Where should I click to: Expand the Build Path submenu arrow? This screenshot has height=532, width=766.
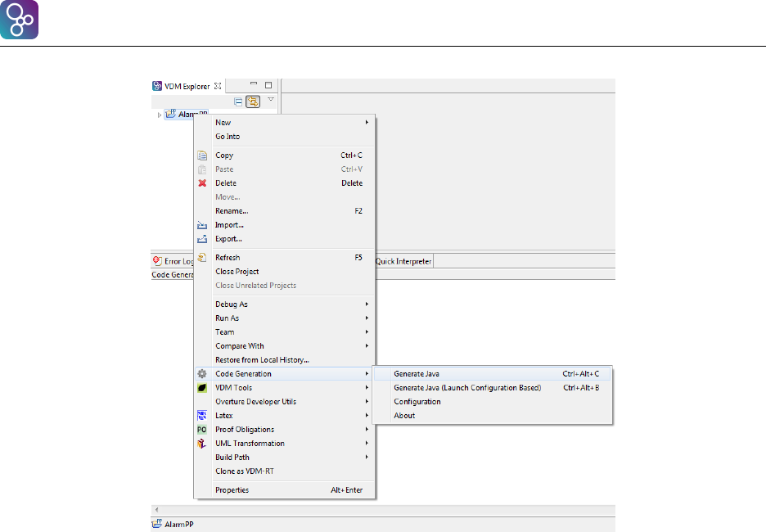click(367, 458)
